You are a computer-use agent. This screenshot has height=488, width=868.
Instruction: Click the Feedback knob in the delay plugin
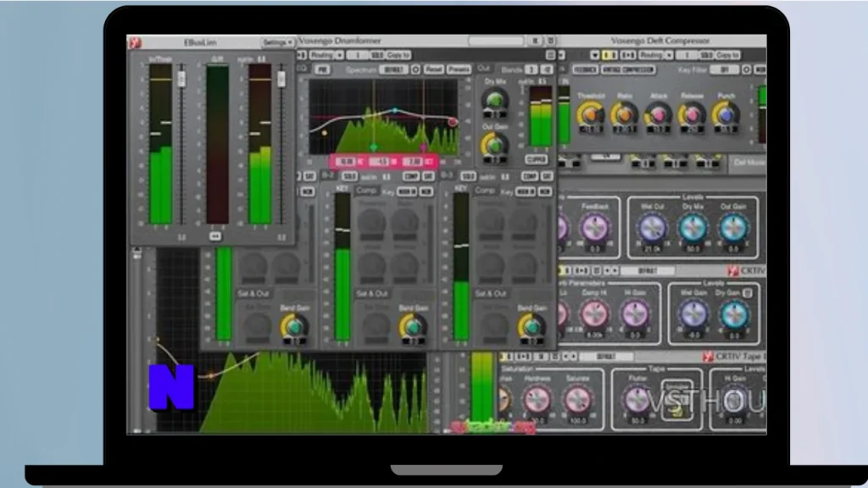click(x=594, y=228)
